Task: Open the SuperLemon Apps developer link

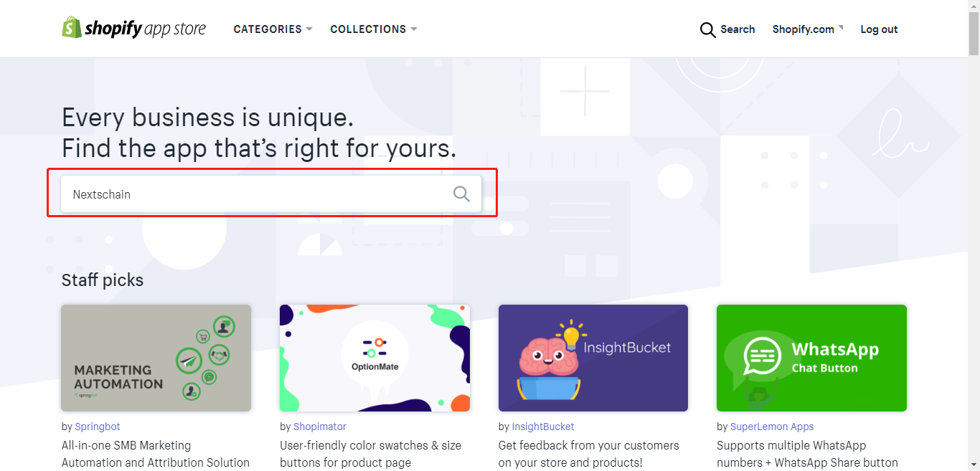Action: click(772, 427)
